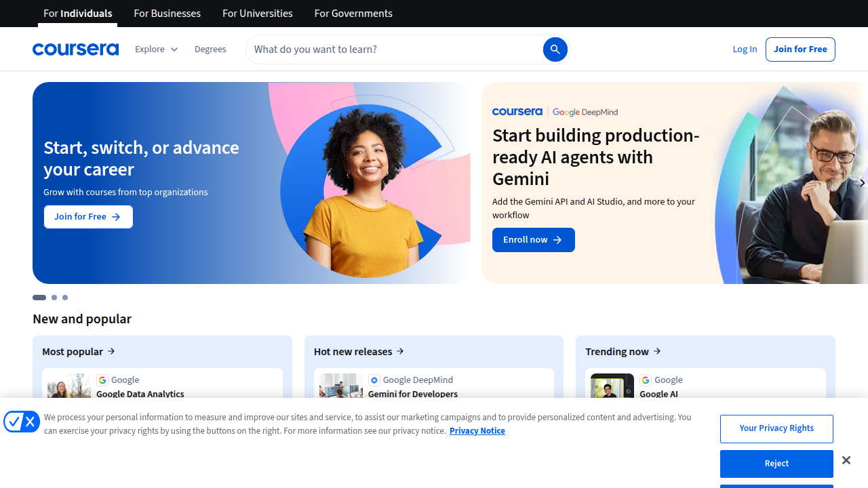Open the Google AI course thumbnail
868x488 pixels.
click(x=612, y=386)
